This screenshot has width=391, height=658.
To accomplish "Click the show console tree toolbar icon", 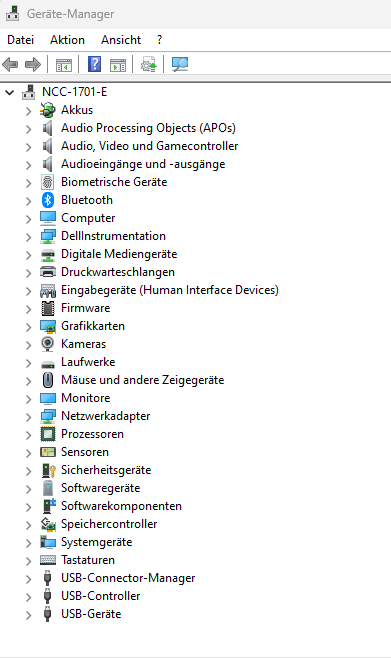I will click(x=64, y=65).
